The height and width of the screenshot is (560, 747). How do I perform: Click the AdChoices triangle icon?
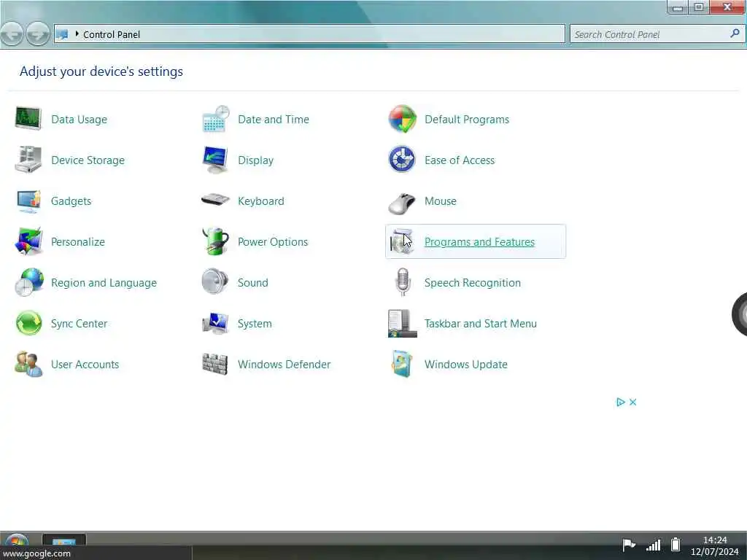coord(620,402)
